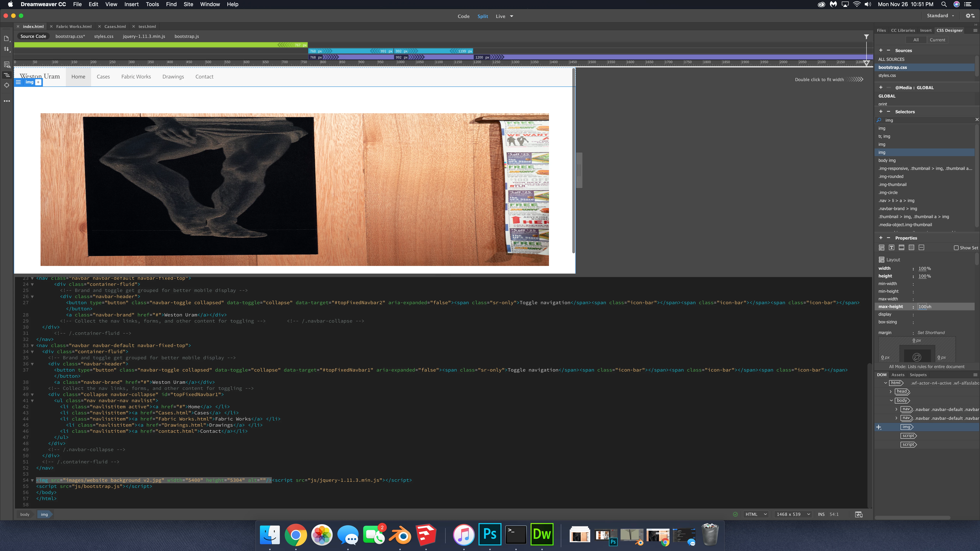The height and width of the screenshot is (551, 980).
Task: Enable the Show Set checkbox
Action: click(x=956, y=248)
